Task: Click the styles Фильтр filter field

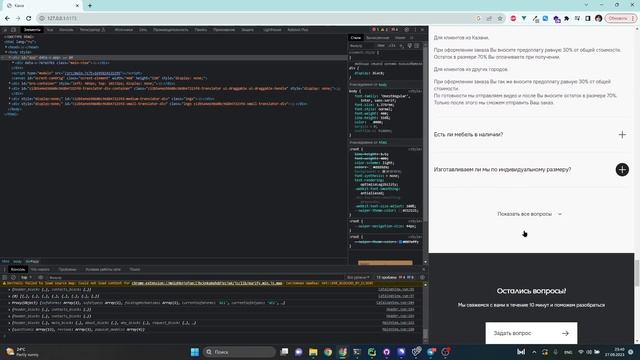Action: click(361, 46)
